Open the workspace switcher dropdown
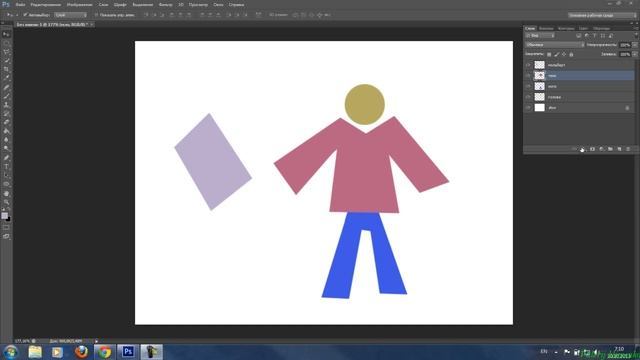Image resolution: width=640 pixels, height=360 pixels. coord(602,15)
